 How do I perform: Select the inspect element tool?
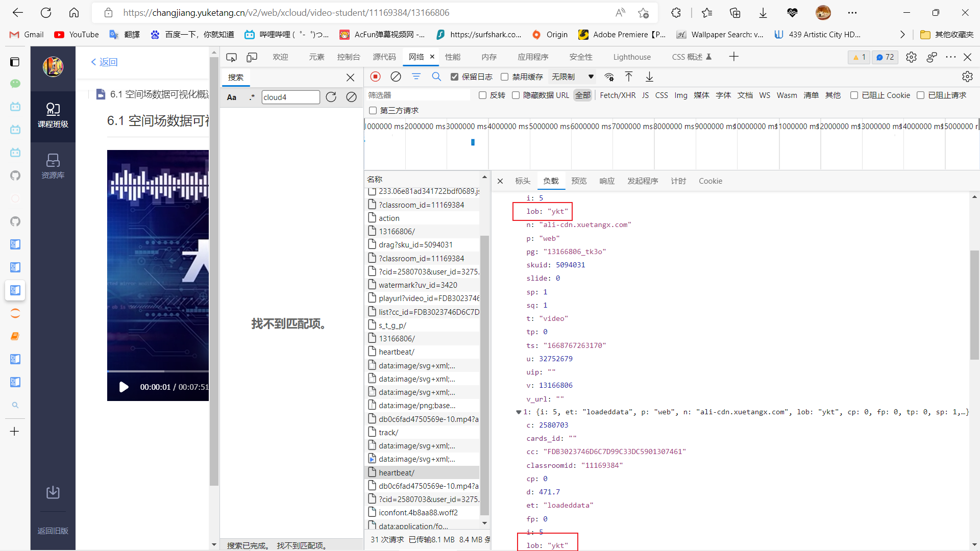[x=231, y=57]
